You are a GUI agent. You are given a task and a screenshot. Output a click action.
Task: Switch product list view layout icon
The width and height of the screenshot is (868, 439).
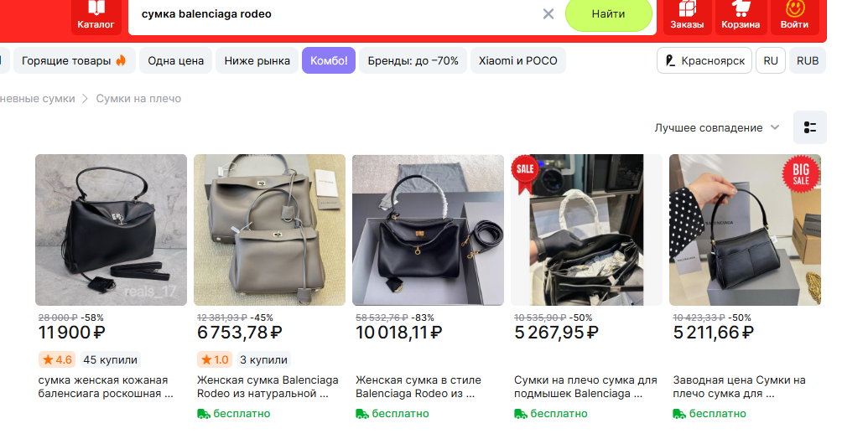coord(809,127)
